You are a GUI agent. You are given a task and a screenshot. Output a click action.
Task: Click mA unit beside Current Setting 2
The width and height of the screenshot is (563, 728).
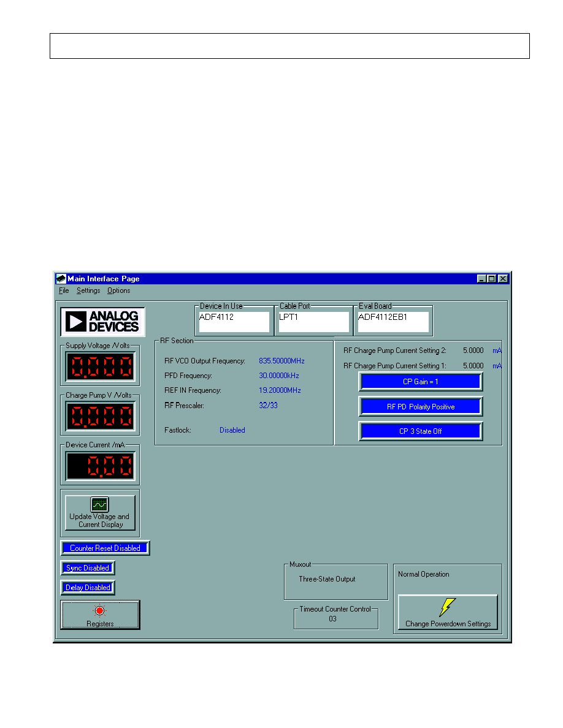pyautogui.click(x=497, y=351)
